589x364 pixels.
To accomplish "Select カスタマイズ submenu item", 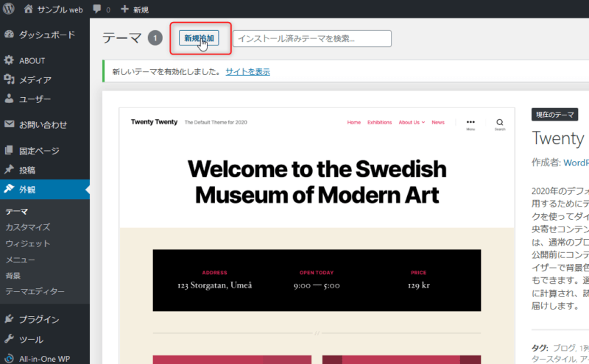I will [28, 227].
